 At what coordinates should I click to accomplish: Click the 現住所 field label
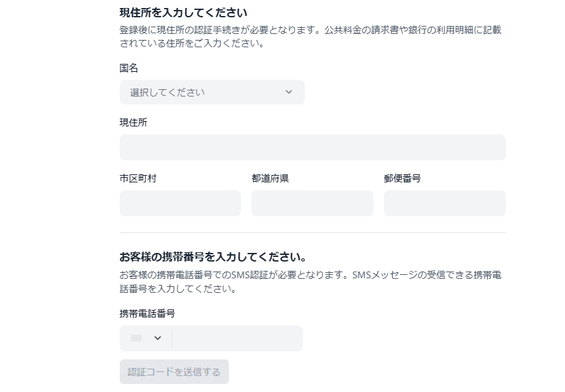(x=133, y=122)
